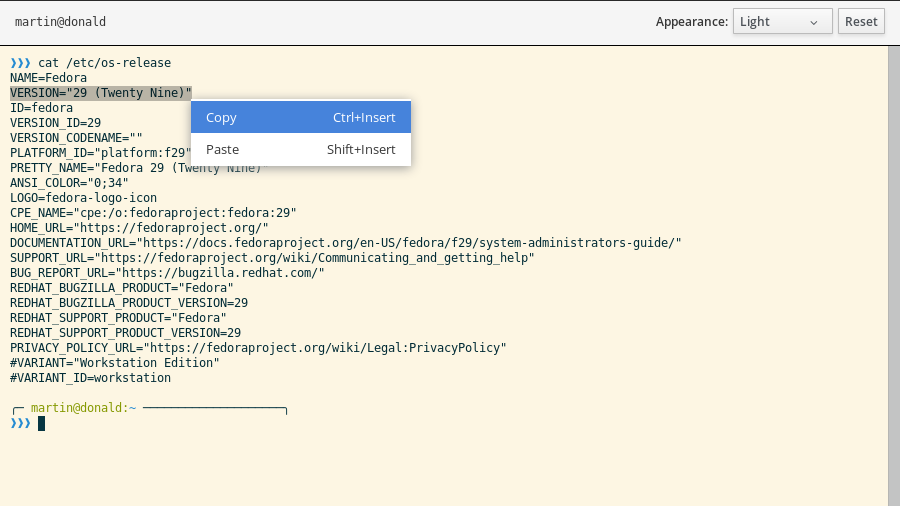Click the blue prompt chevrons on the bottom line
This screenshot has width=900, height=506.
[x=20, y=423]
